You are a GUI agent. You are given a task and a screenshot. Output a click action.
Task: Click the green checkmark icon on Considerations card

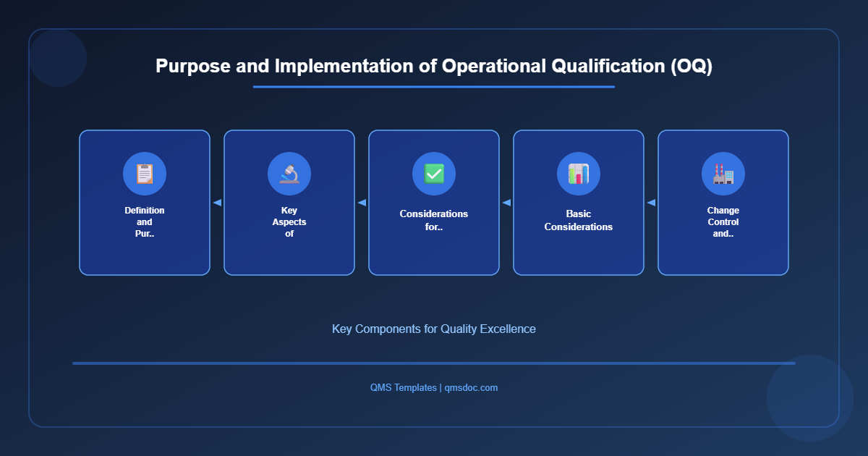[x=434, y=173]
